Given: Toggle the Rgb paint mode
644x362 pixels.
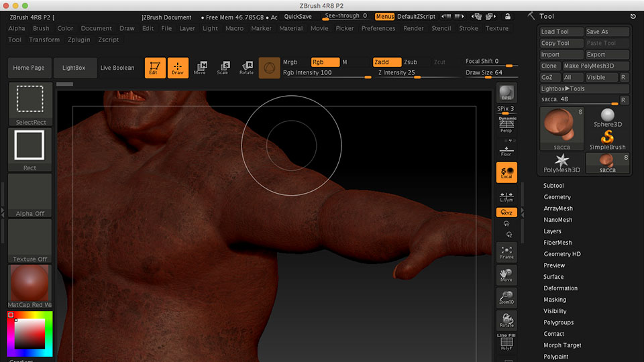Looking at the screenshot, I should pos(325,62).
